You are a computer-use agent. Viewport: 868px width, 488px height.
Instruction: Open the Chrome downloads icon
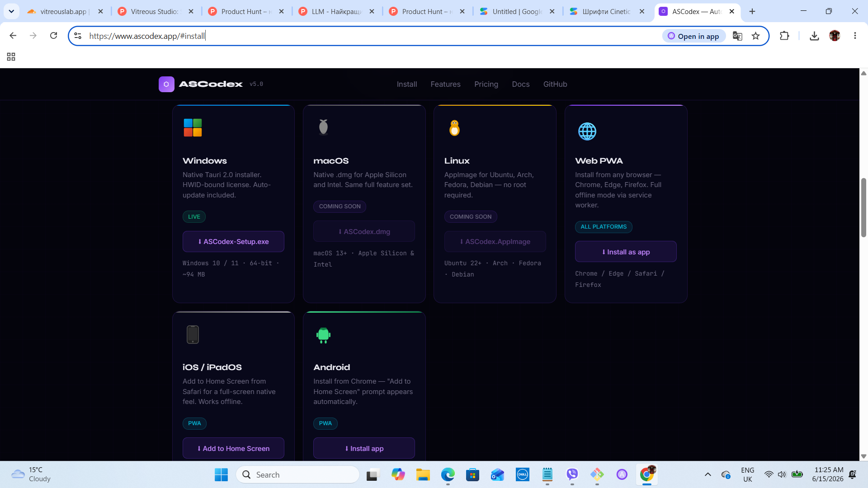point(814,36)
